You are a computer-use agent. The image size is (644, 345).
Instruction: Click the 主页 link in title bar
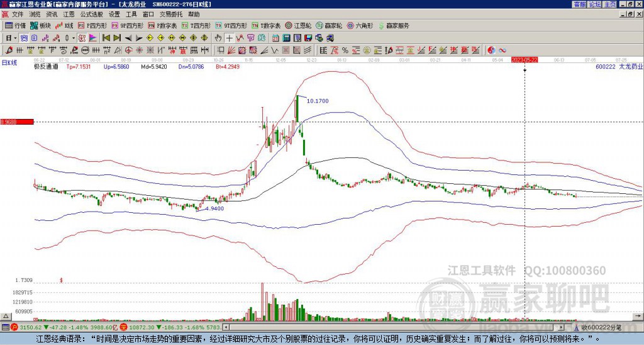click(609, 4)
